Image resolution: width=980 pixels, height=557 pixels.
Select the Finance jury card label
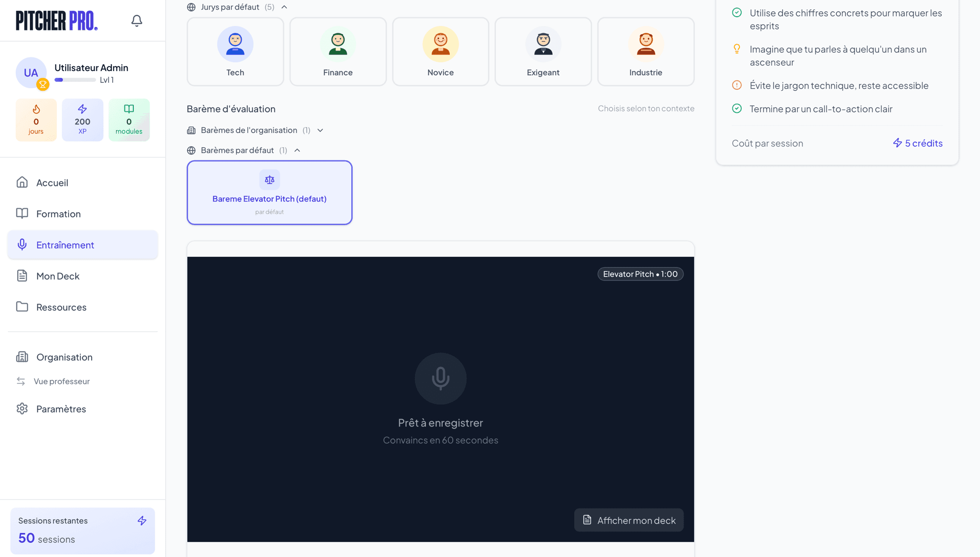point(338,73)
